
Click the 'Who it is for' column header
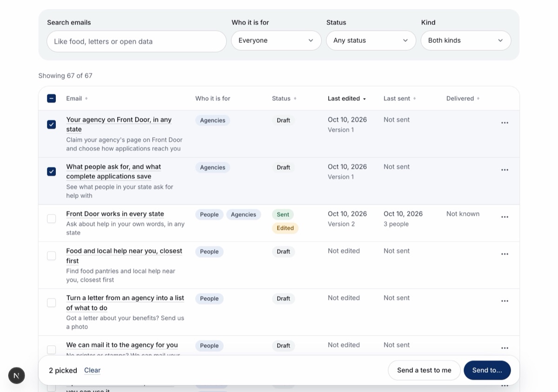point(213,99)
